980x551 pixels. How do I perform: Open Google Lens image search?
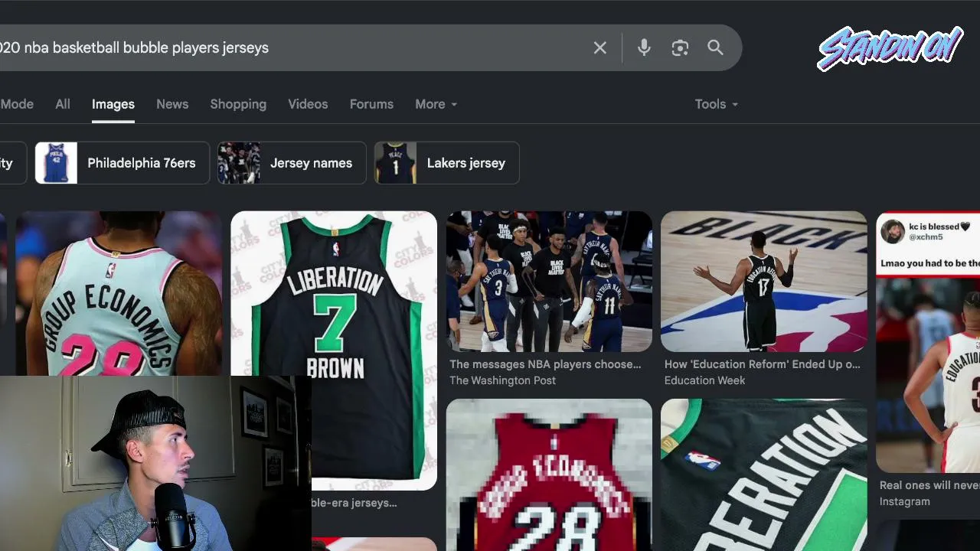[680, 48]
